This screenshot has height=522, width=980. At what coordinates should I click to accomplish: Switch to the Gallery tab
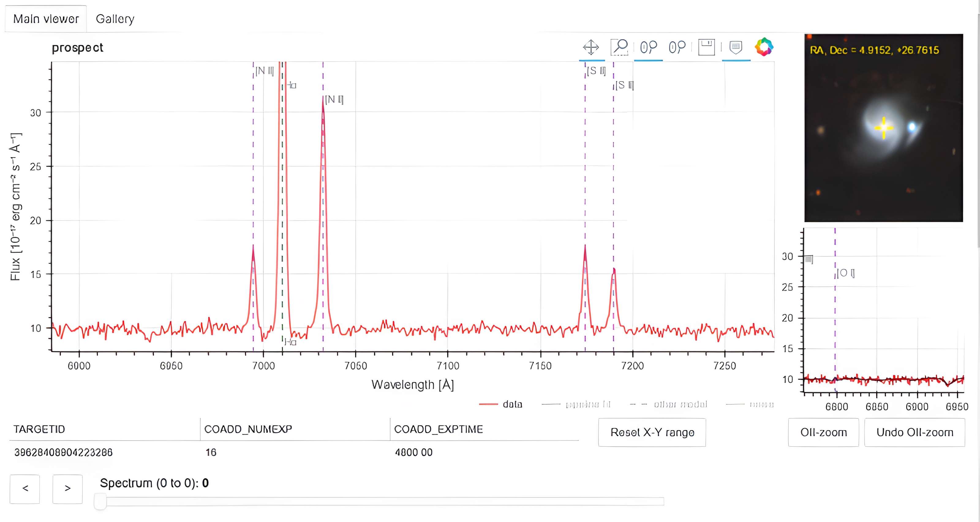pyautogui.click(x=115, y=19)
